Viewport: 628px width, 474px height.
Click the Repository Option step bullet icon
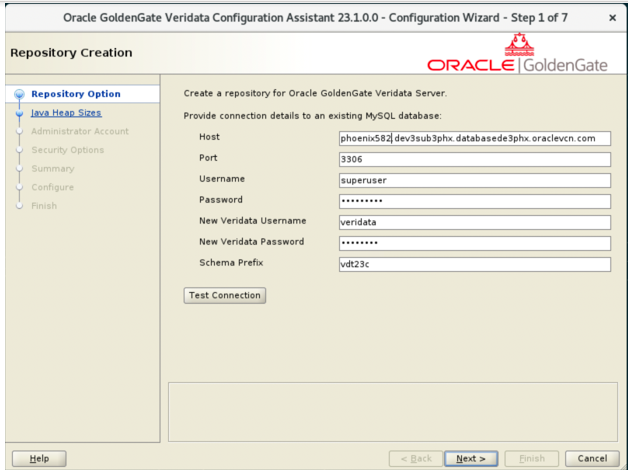[x=19, y=94]
